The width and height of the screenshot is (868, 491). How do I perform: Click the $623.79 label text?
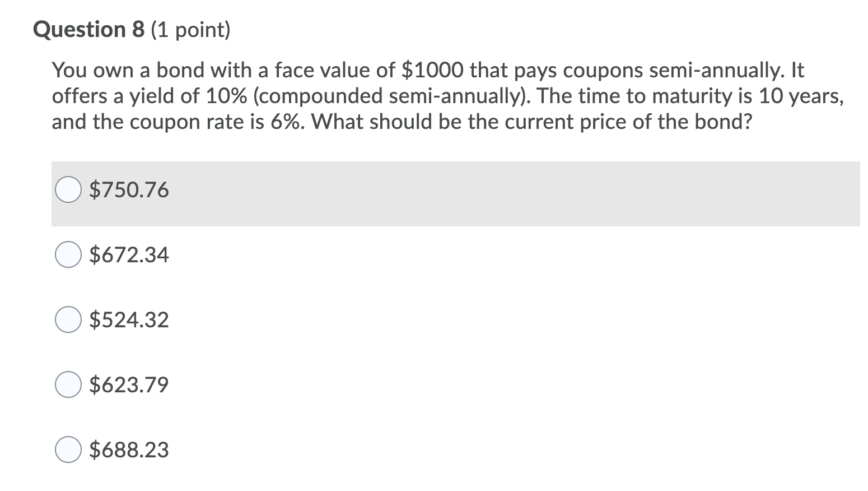(128, 385)
